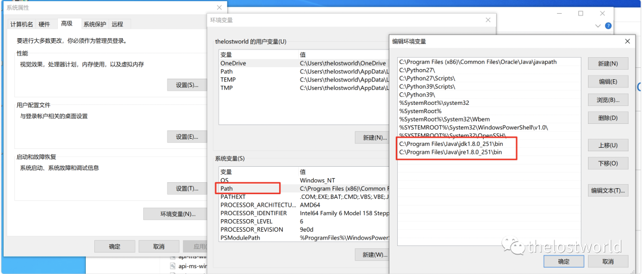Viewport: 644px width, 274px height.
Task: Select the C:\Python39\ path entry
Action: click(489, 95)
